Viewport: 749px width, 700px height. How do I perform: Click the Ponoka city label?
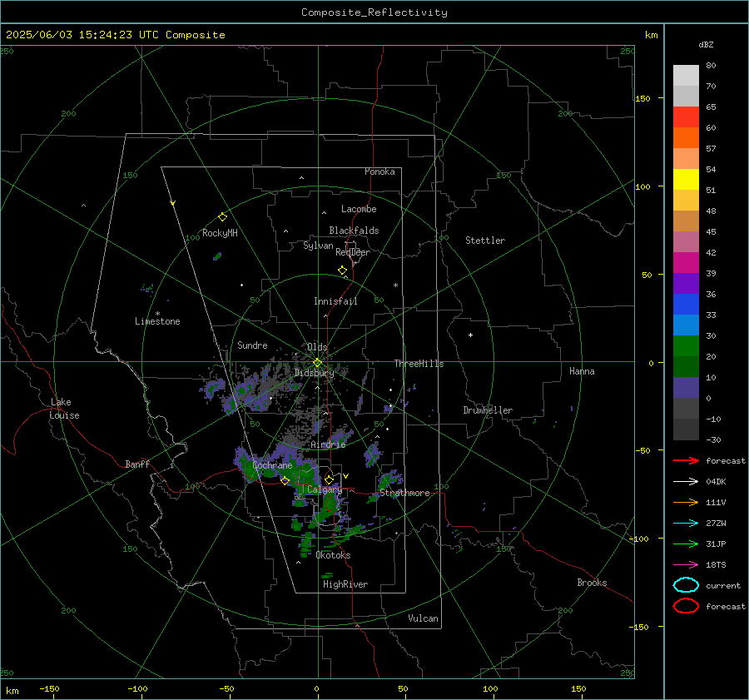[379, 171]
